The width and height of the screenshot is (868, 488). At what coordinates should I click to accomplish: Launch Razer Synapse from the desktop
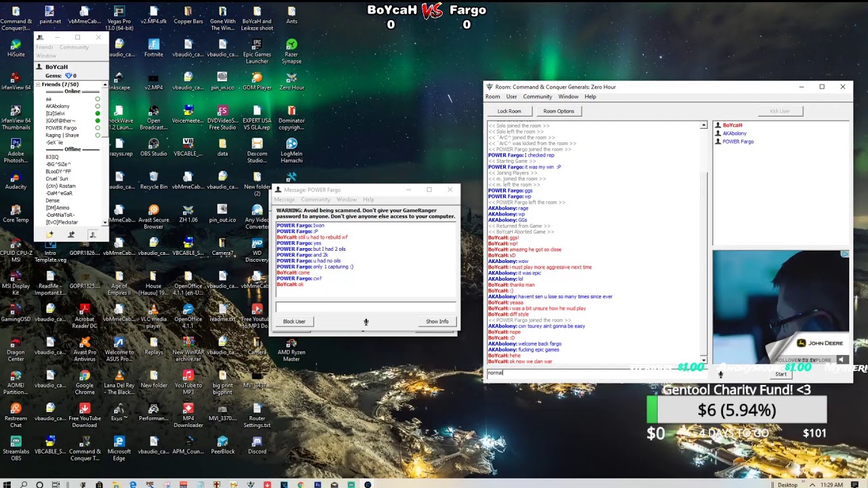tap(292, 51)
